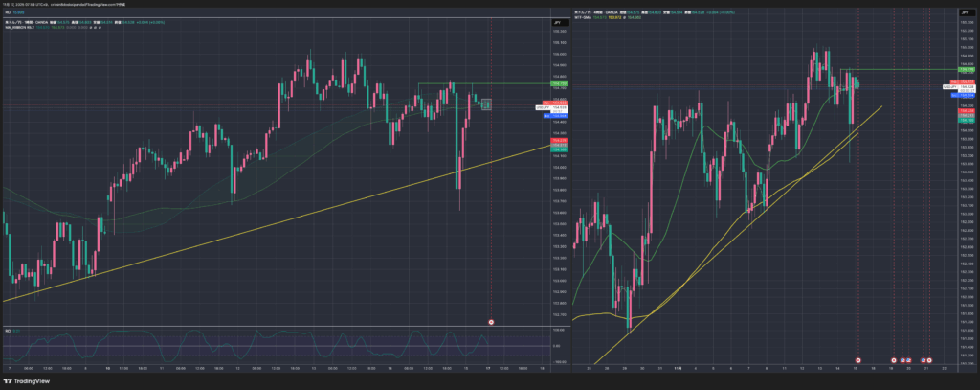Image resolution: width=980 pixels, height=390 pixels.
Task: Click the green horizontal line price label on 4-hour chart
Action: [966, 70]
